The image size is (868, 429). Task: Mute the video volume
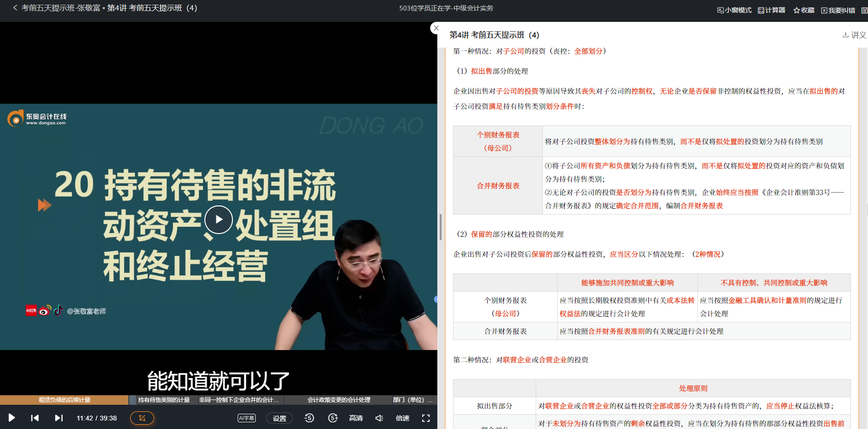(379, 418)
